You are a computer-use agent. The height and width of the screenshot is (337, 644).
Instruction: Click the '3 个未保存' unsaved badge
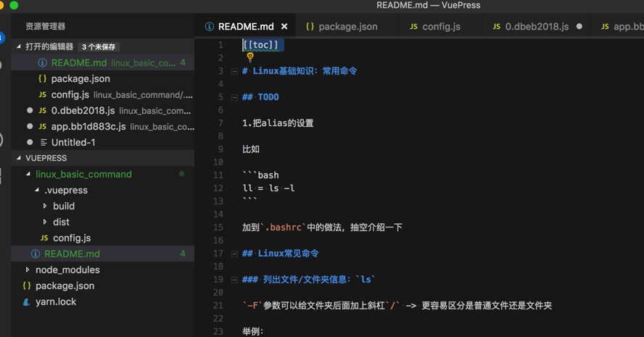coord(99,47)
